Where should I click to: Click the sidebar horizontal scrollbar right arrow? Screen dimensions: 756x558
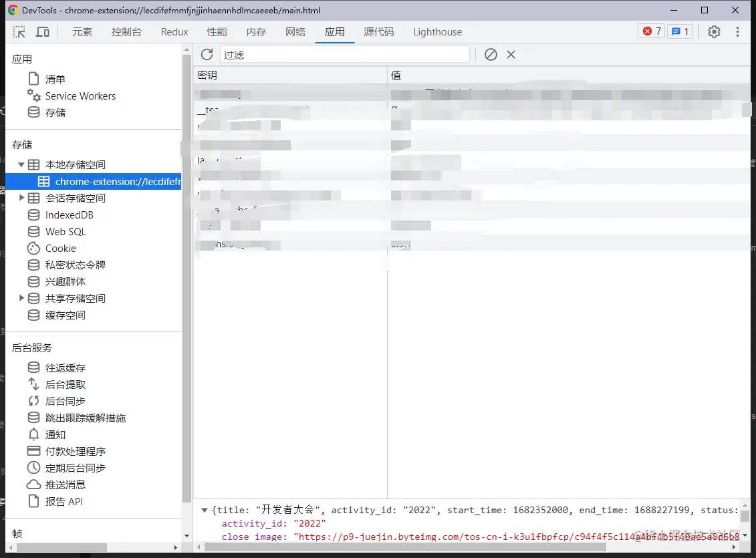point(176,547)
